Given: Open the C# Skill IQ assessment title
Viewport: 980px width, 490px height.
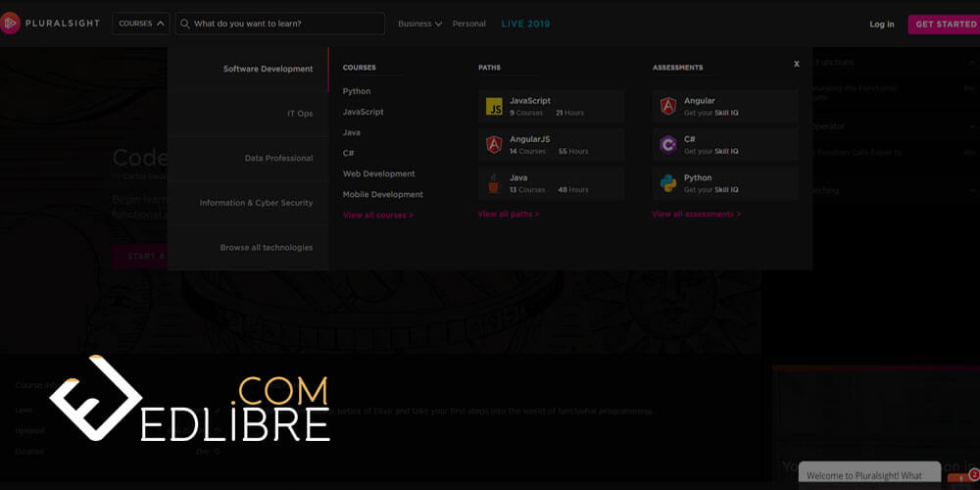Looking at the screenshot, I should (x=689, y=139).
